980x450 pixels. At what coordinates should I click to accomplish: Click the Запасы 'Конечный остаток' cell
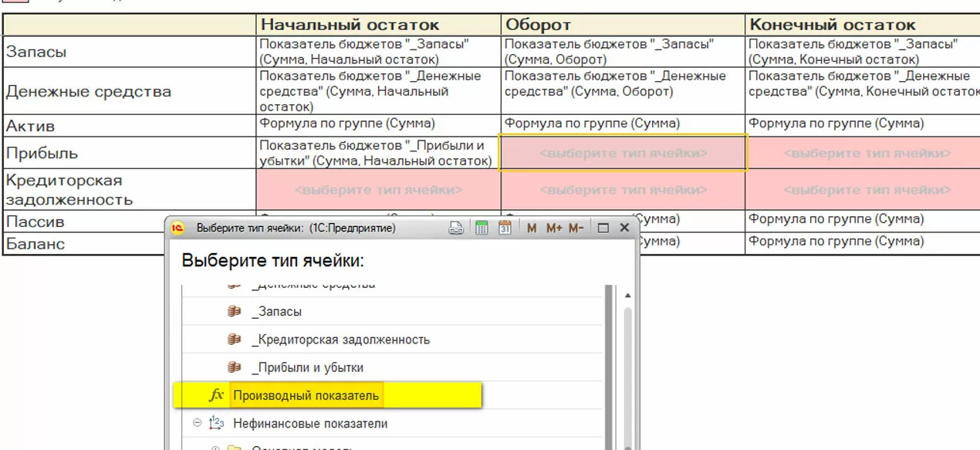[863, 52]
